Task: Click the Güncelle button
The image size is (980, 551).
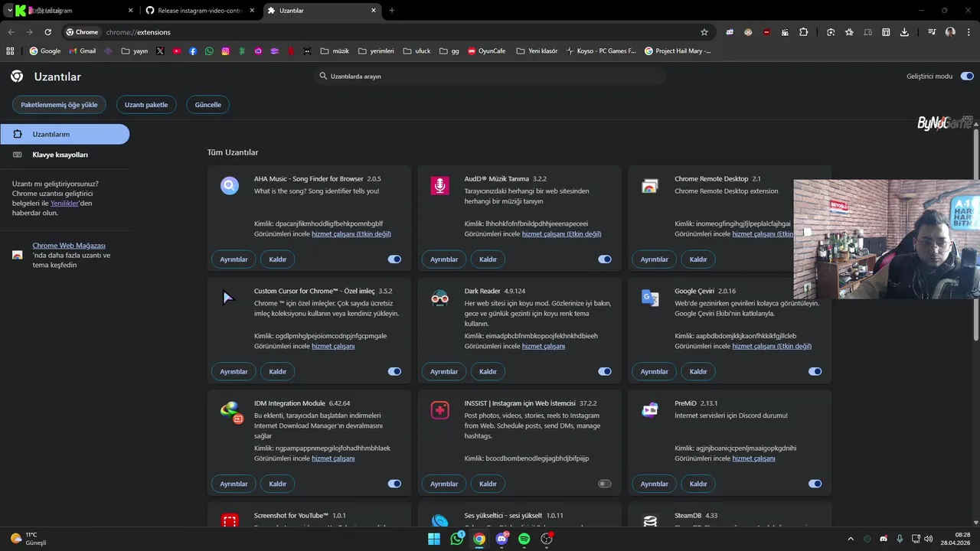Action: tap(208, 105)
